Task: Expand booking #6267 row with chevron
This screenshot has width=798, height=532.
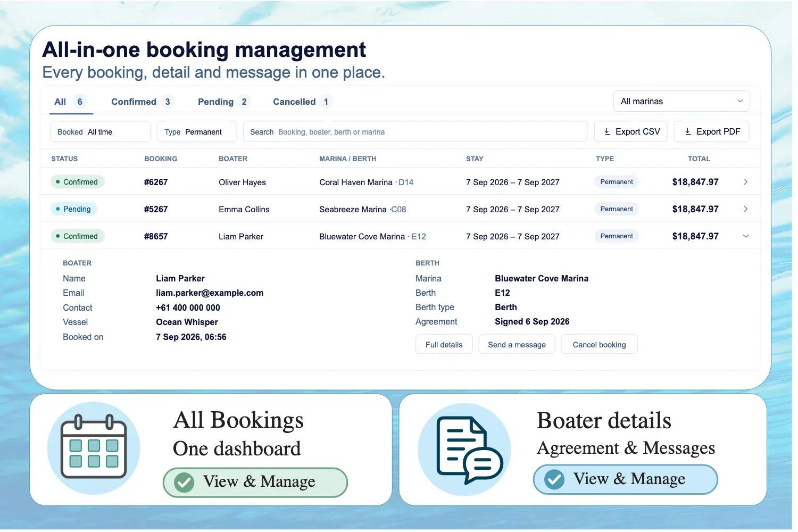Action: [746, 182]
